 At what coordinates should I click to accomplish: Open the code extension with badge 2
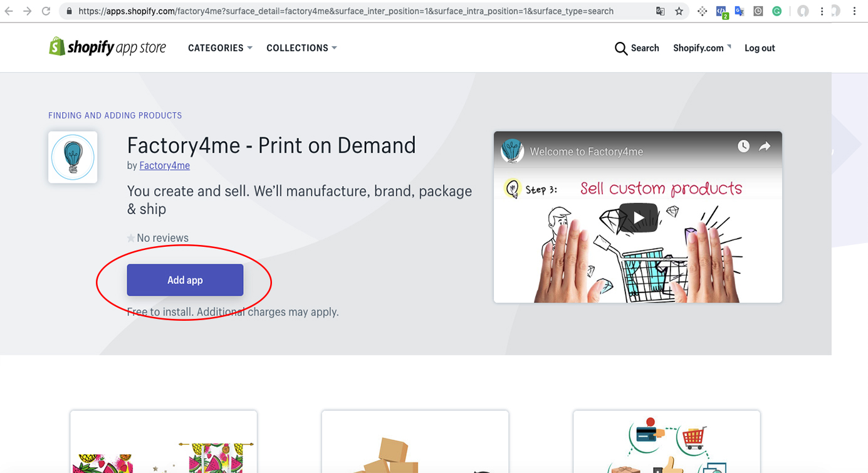[721, 12]
